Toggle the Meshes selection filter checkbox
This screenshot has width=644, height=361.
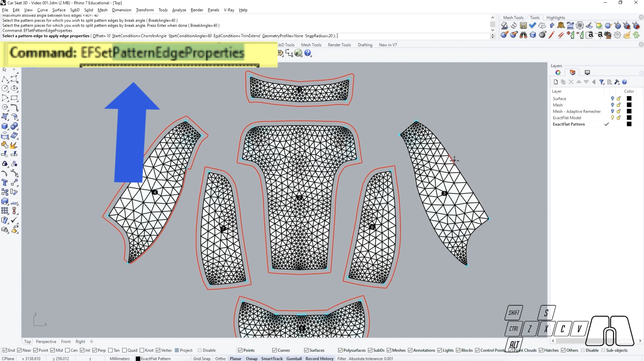pos(389,350)
